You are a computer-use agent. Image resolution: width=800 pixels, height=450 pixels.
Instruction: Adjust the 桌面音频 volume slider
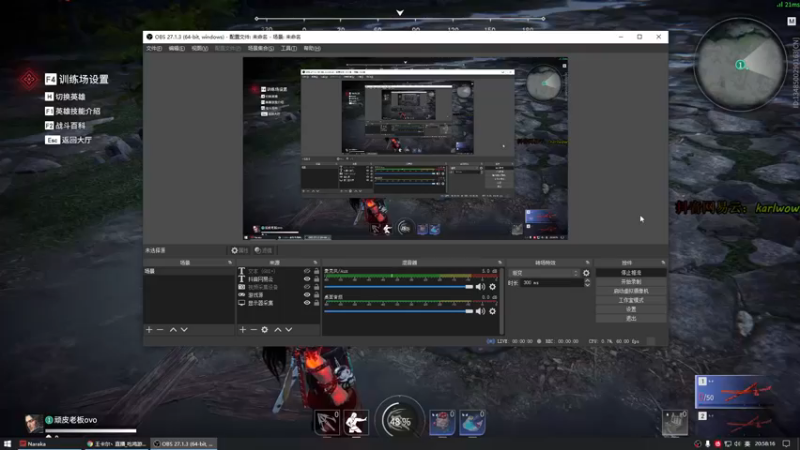click(x=398, y=311)
